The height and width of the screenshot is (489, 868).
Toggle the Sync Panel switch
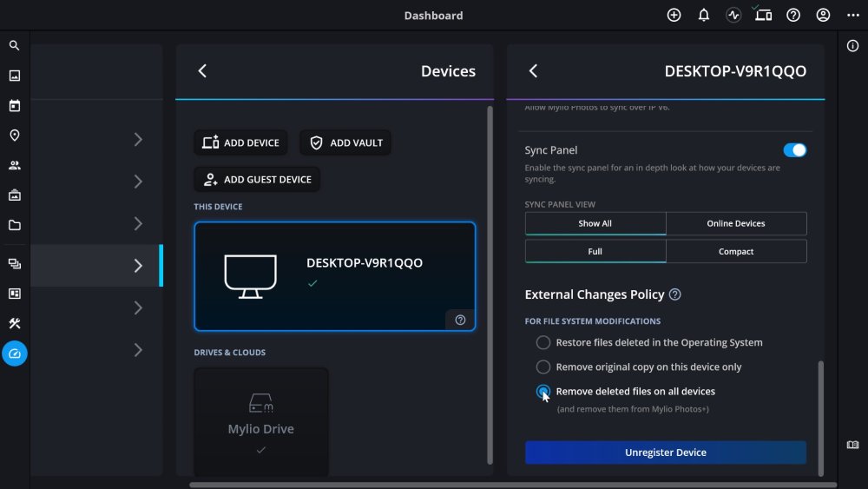(794, 150)
